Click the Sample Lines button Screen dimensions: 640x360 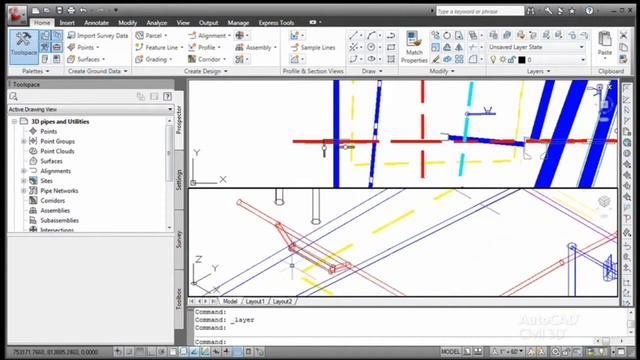click(313, 47)
